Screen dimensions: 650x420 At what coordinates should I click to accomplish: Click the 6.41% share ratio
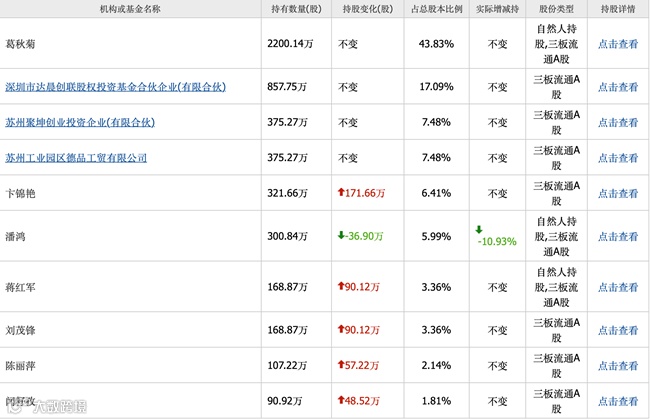point(437,193)
